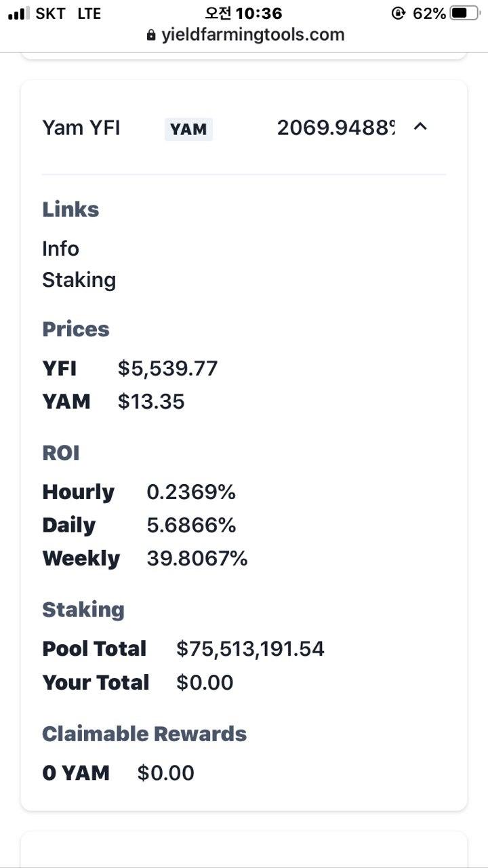
Task: Tap the Your Total $0.00 value
Action: pos(205,683)
